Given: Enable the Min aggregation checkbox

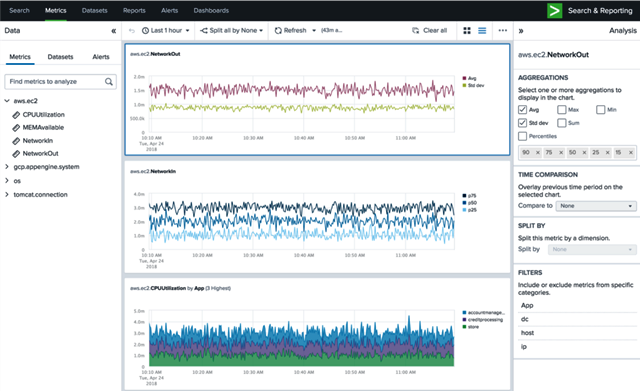Looking at the screenshot, I should coord(600,109).
